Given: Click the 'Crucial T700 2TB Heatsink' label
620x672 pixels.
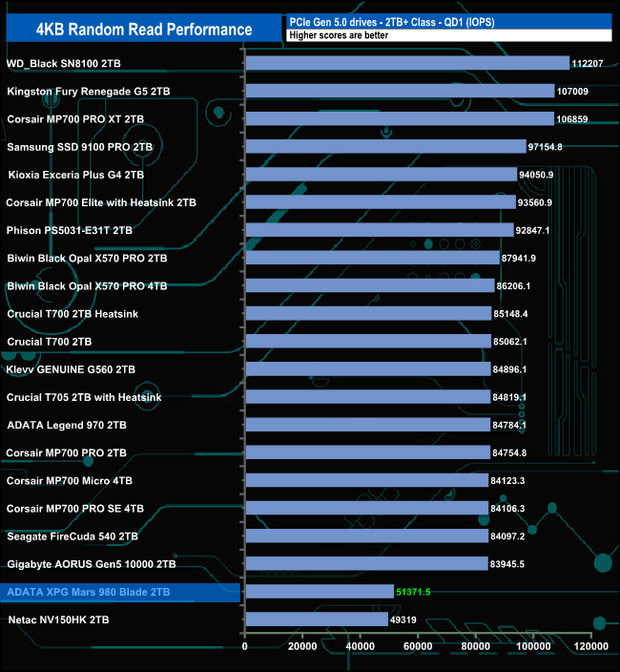Looking at the screenshot, I should (72, 314).
